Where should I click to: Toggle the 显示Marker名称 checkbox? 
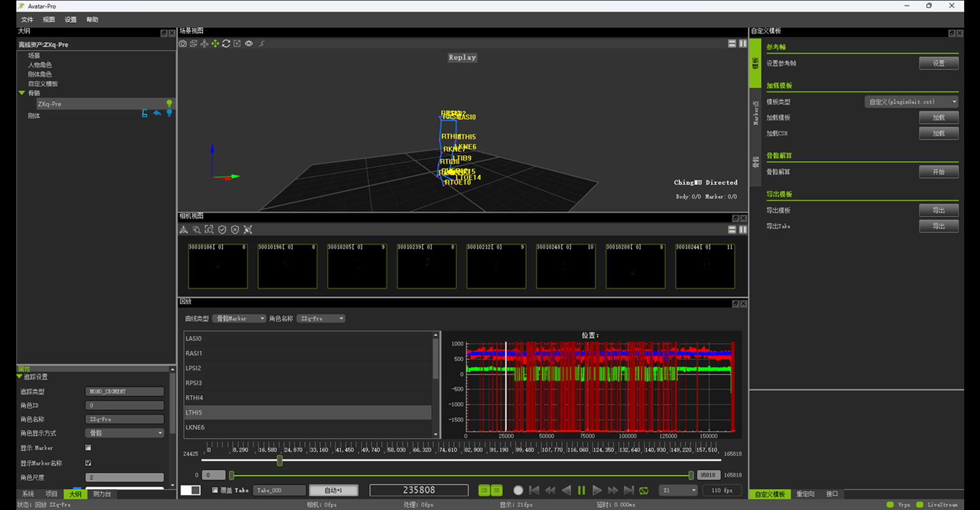click(88, 463)
